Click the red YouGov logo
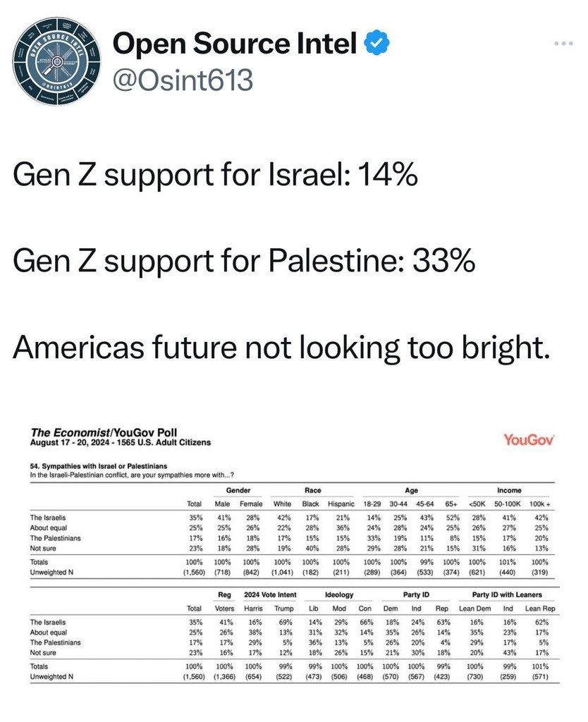The width and height of the screenshot is (588, 722). pos(529,440)
